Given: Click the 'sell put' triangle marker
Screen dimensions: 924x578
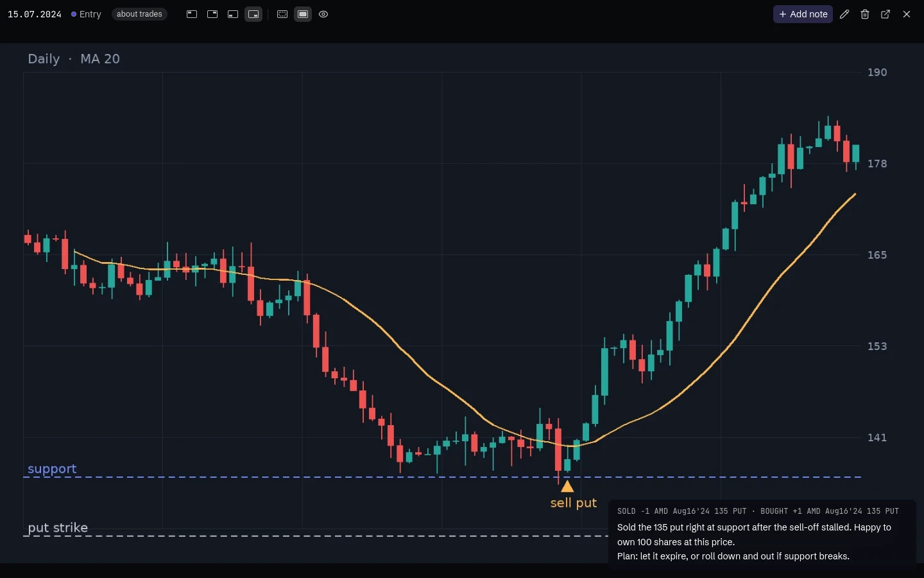Looking at the screenshot, I should point(567,487).
